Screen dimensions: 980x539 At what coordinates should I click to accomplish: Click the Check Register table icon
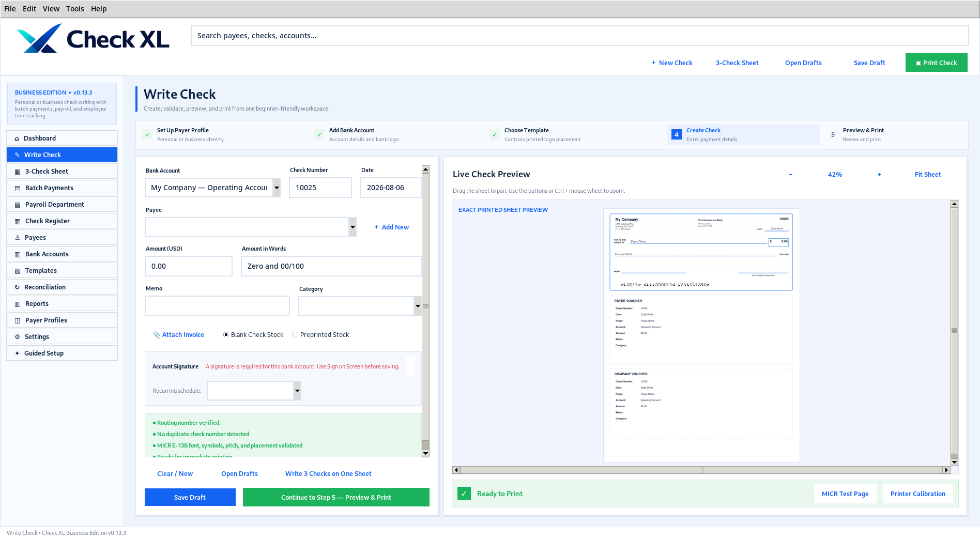[x=18, y=221]
